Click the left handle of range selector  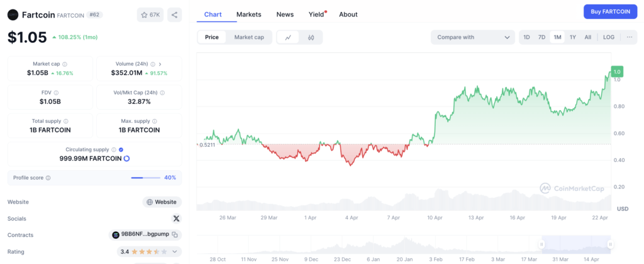541,244
